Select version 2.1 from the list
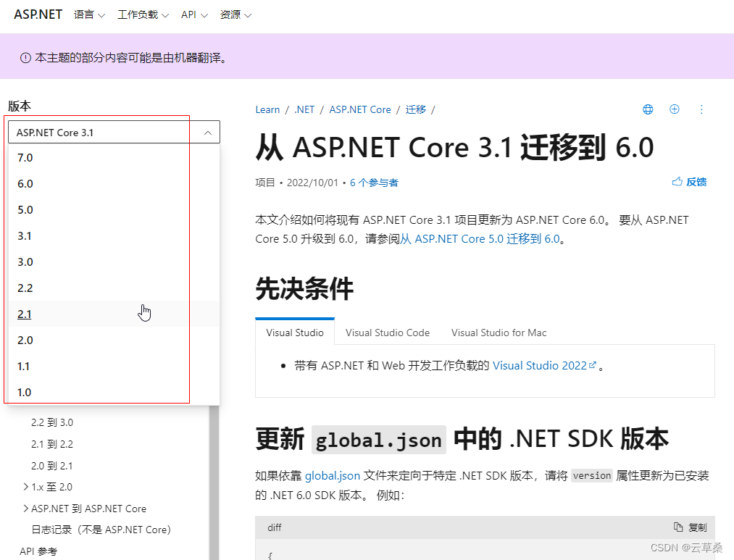734x560 pixels. 114,314
